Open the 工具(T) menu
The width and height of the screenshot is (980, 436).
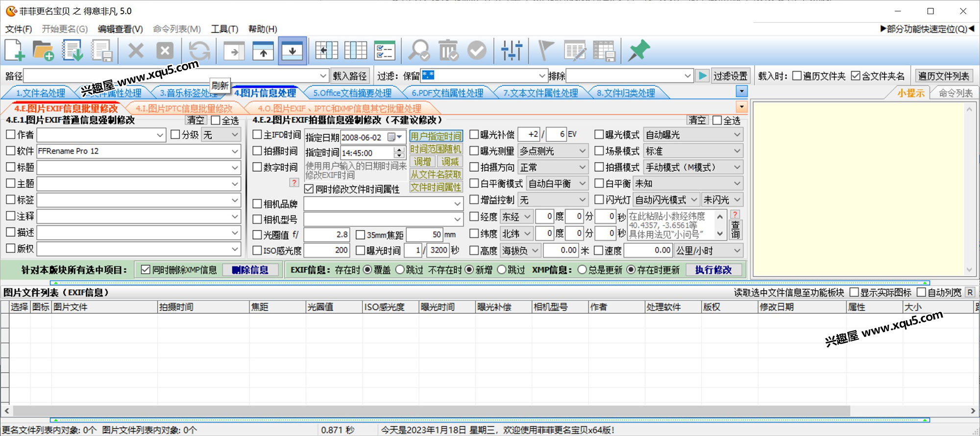tap(224, 29)
